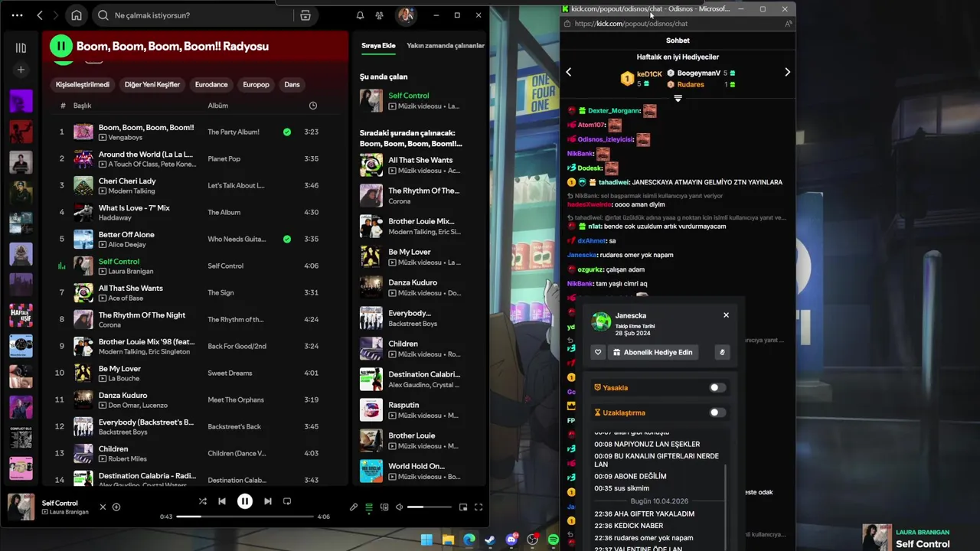Filter by Europop chip
The width and height of the screenshot is (980, 551).
[256, 84]
